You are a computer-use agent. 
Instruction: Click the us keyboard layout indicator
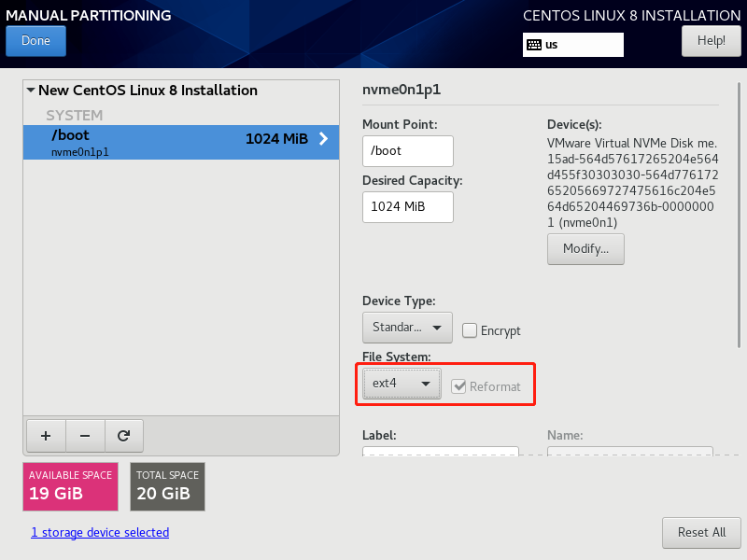[x=573, y=45]
